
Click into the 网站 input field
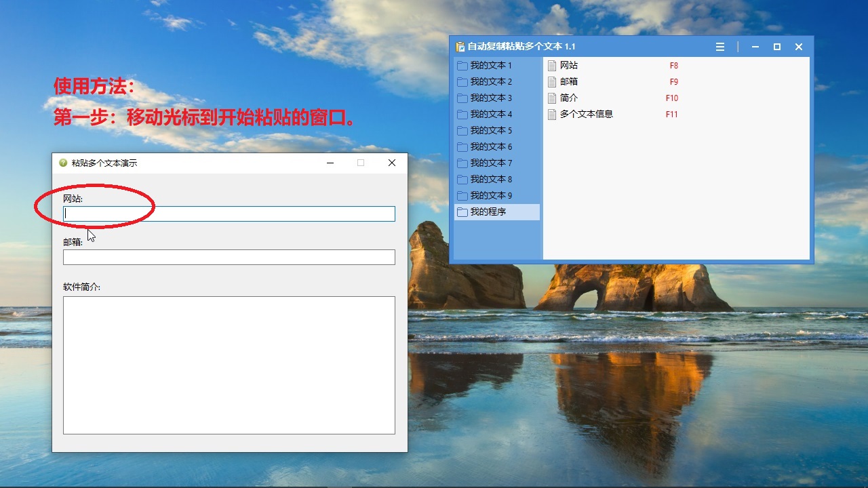coord(229,213)
